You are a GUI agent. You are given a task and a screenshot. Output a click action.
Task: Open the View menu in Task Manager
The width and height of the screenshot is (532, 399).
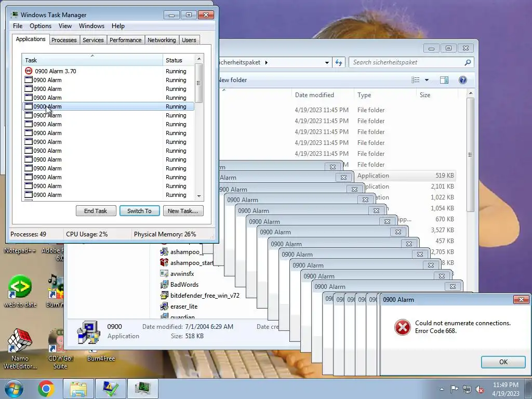click(x=65, y=26)
